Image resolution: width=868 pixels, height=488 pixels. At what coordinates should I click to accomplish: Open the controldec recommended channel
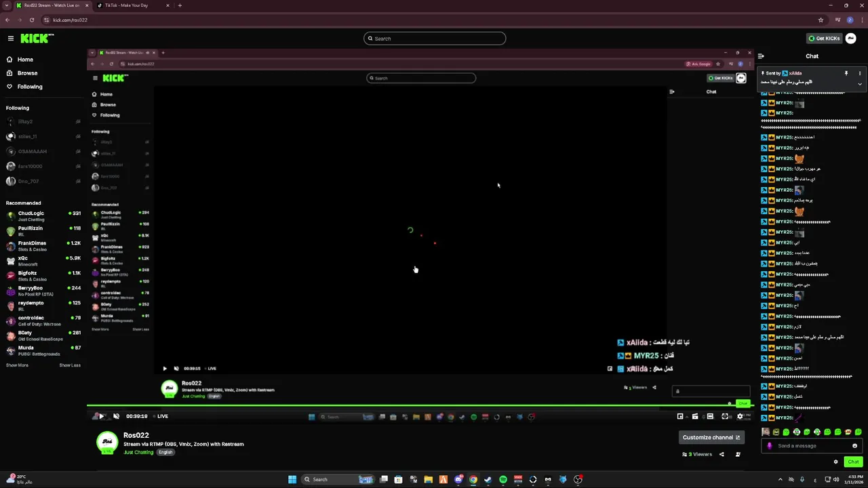[43, 321]
